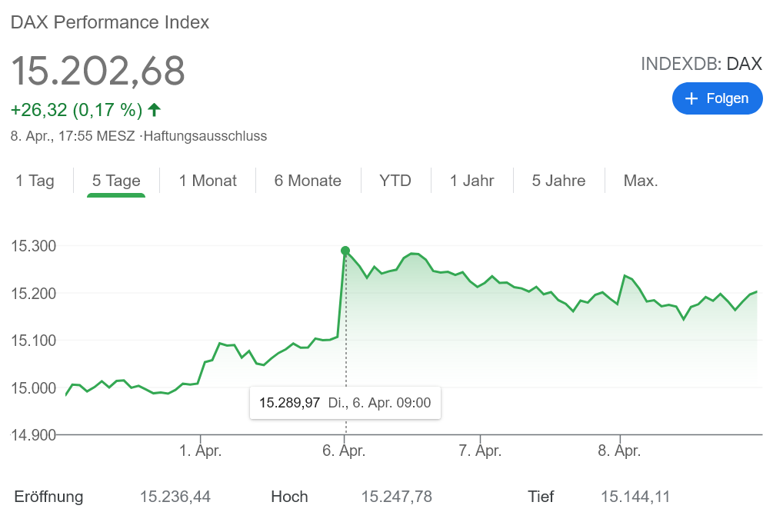This screenshot has height=532, width=783.
Task: Choose the 5 Jahre time range
Action: click(x=558, y=181)
